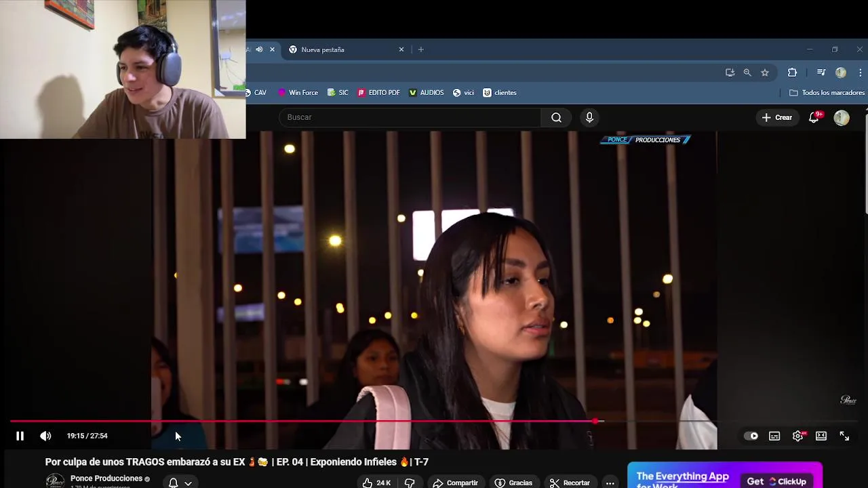Click the Gracias button
868x488 pixels.
point(513,483)
